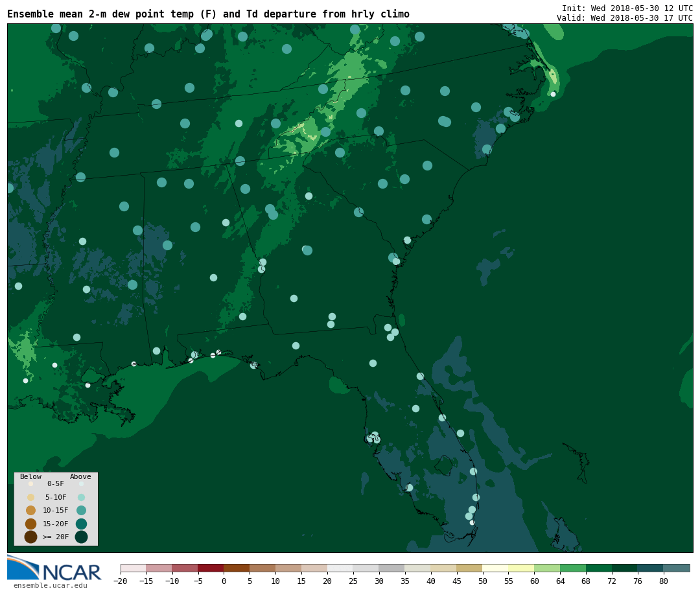Click the Below 0-5F cream legend dot
The image size is (700, 593).
click(x=31, y=483)
